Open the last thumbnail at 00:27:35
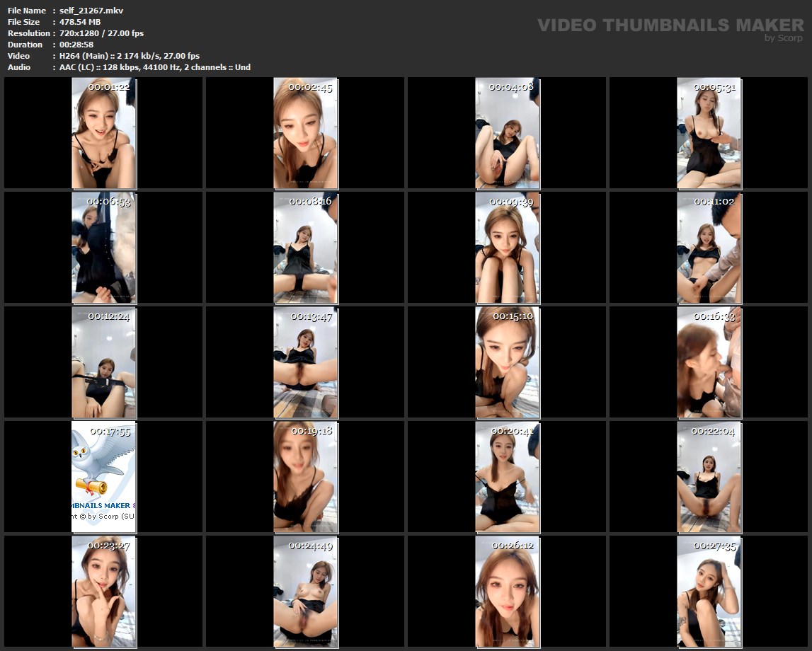Image resolution: width=812 pixels, height=651 pixels. pyautogui.click(x=709, y=592)
